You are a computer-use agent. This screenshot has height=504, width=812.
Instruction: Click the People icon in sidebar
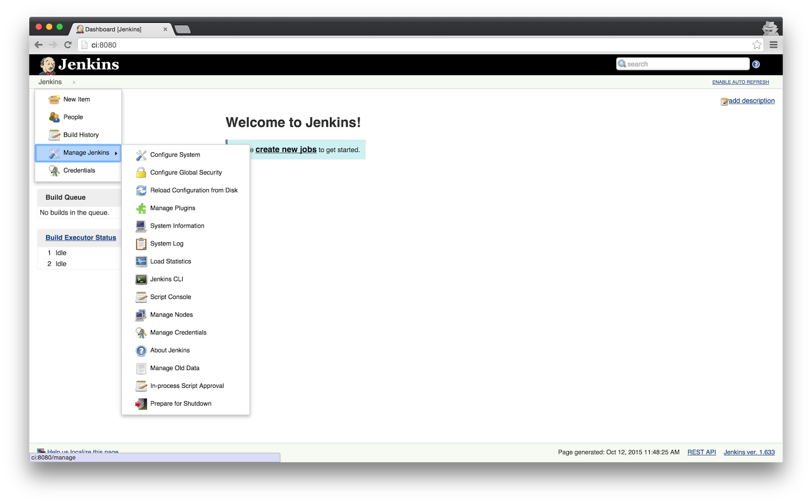(54, 117)
